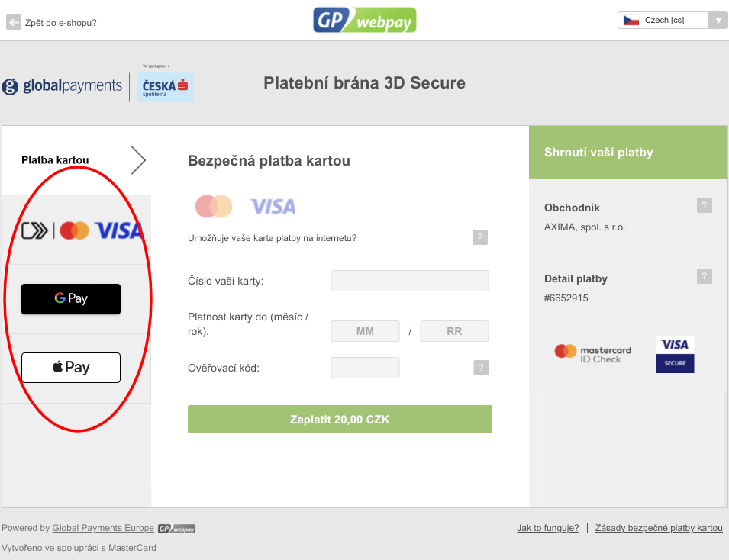The image size is (729, 560).
Task: Click help icon for internet card payments question
Action: pyautogui.click(x=480, y=237)
